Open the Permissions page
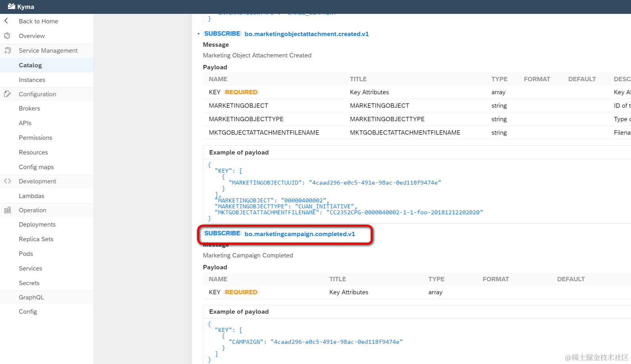 tap(36, 138)
